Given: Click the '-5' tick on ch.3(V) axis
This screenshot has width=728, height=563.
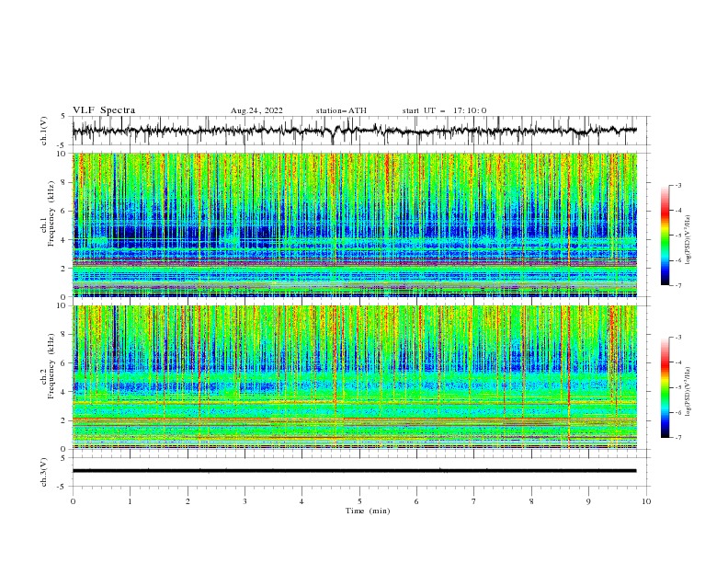Looking at the screenshot, I should tap(62, 487).
